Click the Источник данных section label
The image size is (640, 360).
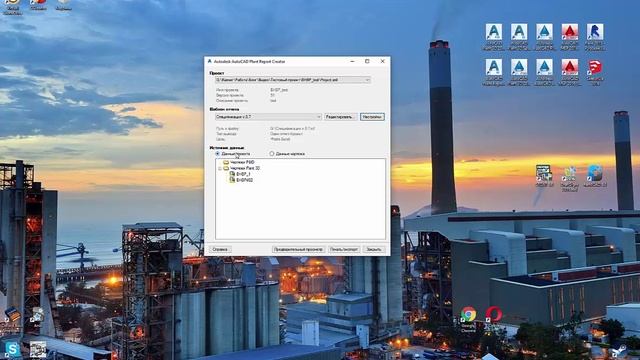point(227,148)
